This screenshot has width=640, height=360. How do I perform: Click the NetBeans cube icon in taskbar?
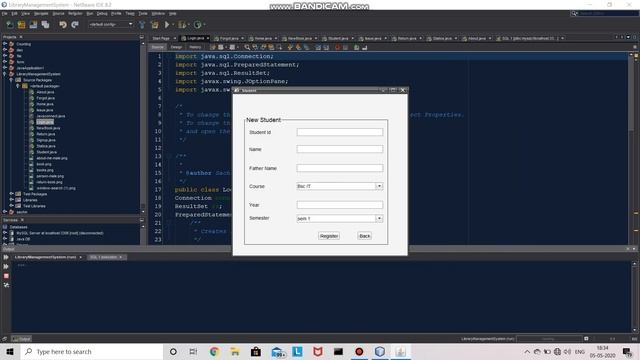click(x=380, y=351)
